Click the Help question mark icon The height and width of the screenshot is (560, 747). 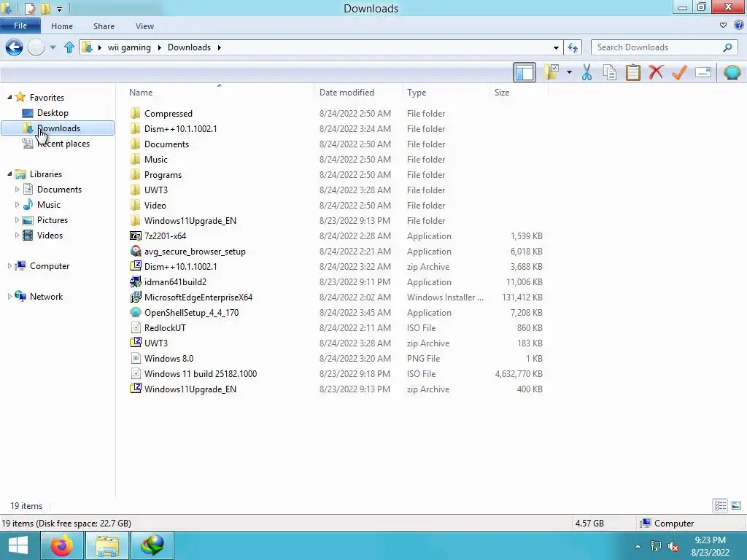pyautogui.click(x=738, y=26)
